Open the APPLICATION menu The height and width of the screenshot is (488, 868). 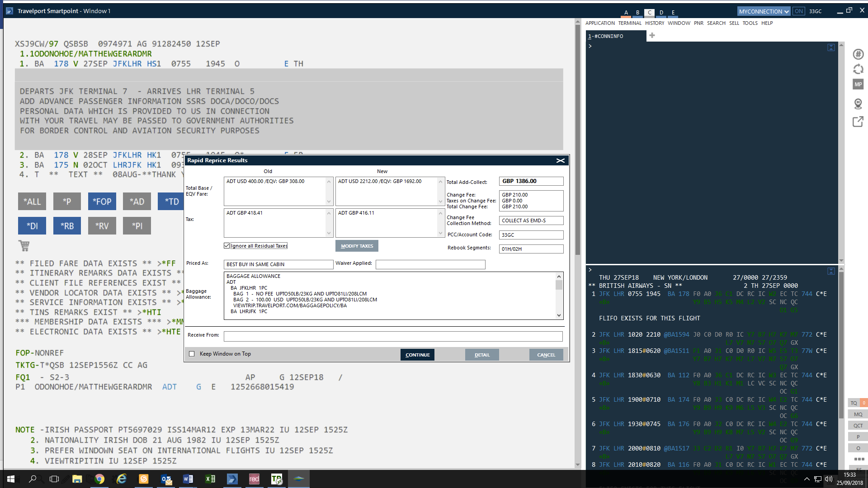[600, 23]
